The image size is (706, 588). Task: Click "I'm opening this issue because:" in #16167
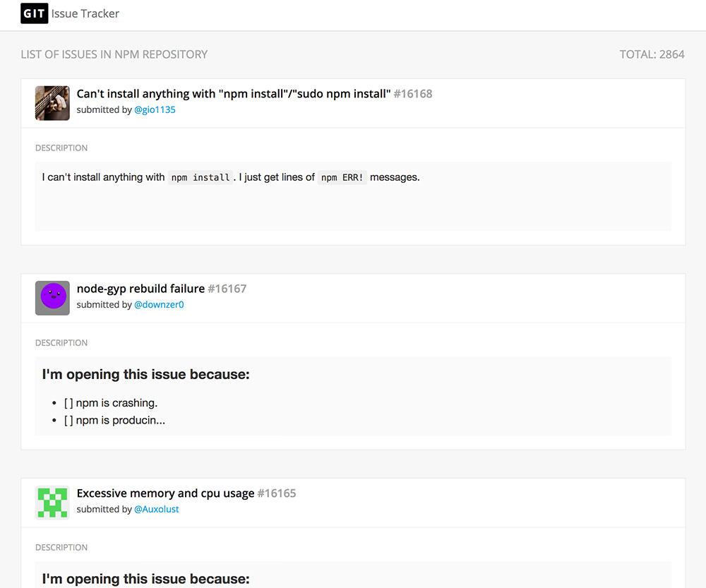146,375
